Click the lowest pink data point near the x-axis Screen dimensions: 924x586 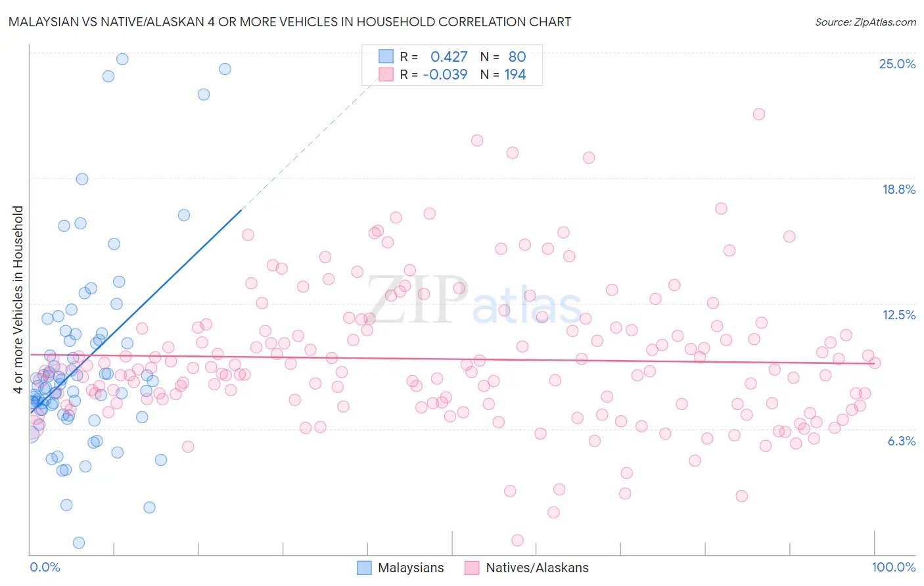click(517, 540)
